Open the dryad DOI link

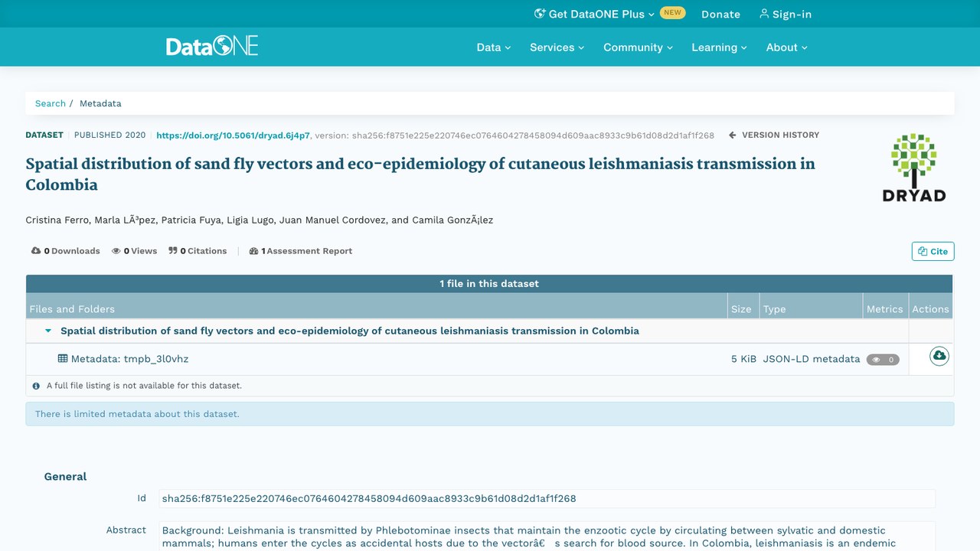click(x=233, y=135)
